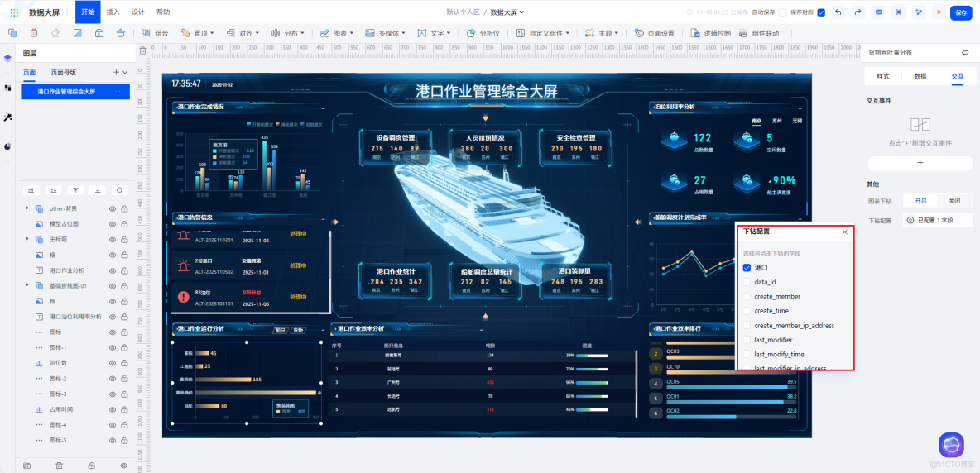Click the redo arrow button
This screenshot has width=980, height=473.
point(858,12)
